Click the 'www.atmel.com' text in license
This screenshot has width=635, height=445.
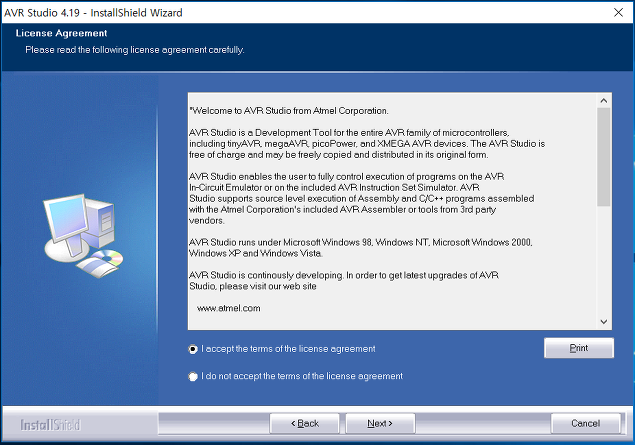pos(228,308)
